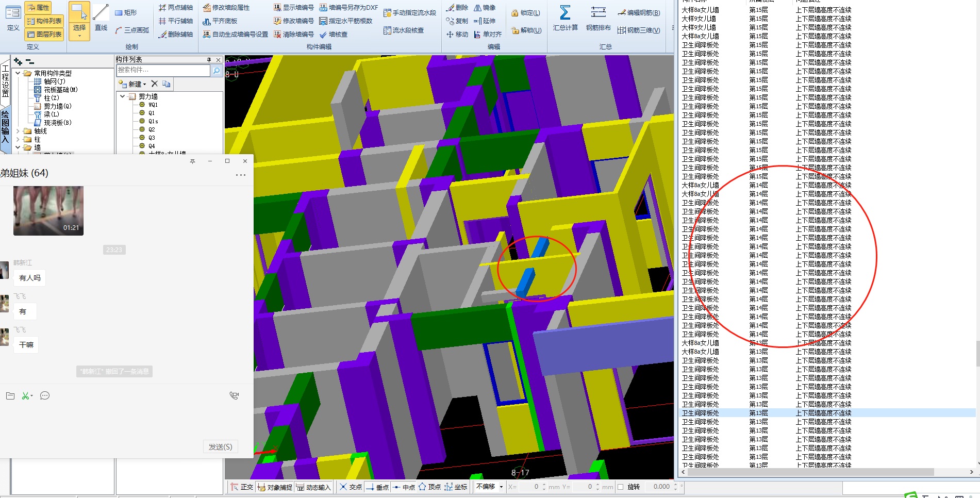Click the 延伸 extend tool
This screenshot has width=980, height=498.
[x=485, y=21]
